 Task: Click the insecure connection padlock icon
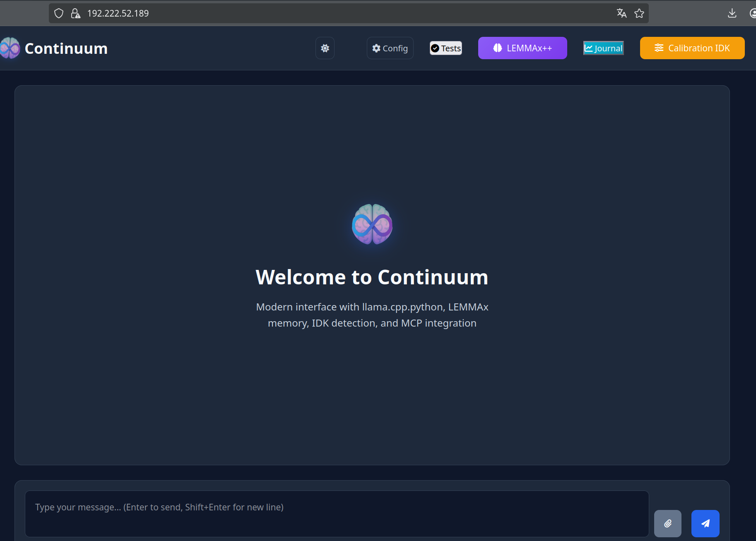tap(75, 13)
